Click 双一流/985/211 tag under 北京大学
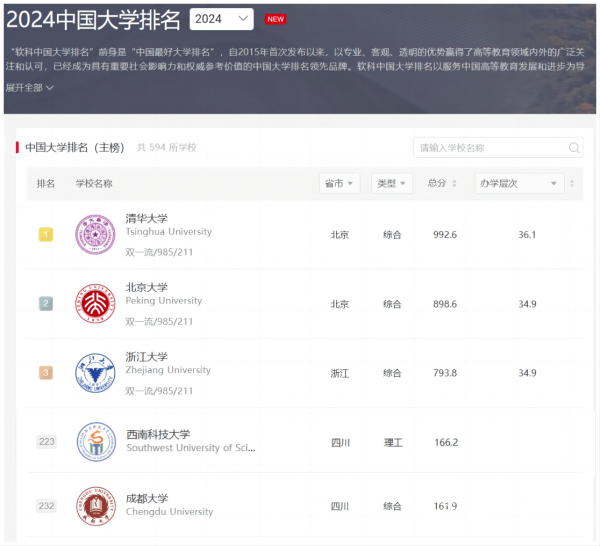Image resolution: width=600 pixels, height=546 pixels. pyautogui.click(x=159, y=321)
